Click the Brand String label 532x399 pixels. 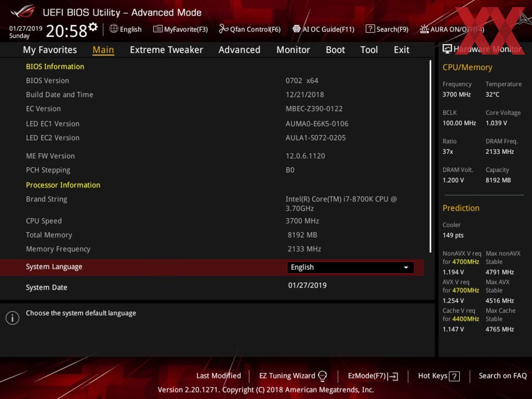(47, 199)
